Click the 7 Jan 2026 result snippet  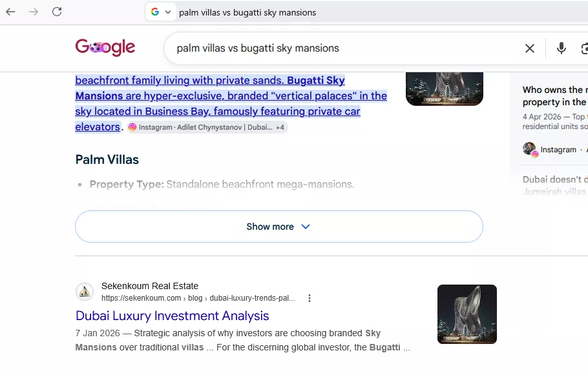[242, 340]
